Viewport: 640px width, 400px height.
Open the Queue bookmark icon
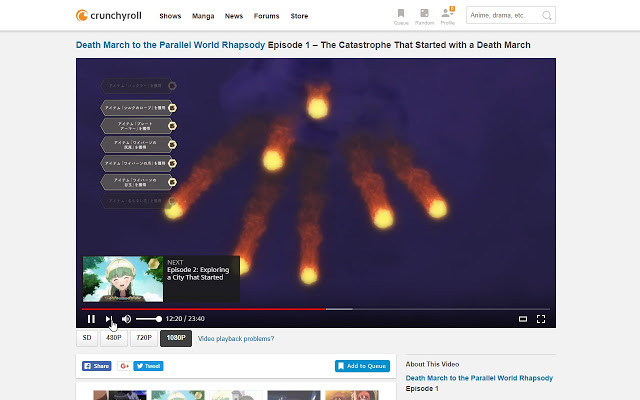pyautogui.click(x=401, y=16)
